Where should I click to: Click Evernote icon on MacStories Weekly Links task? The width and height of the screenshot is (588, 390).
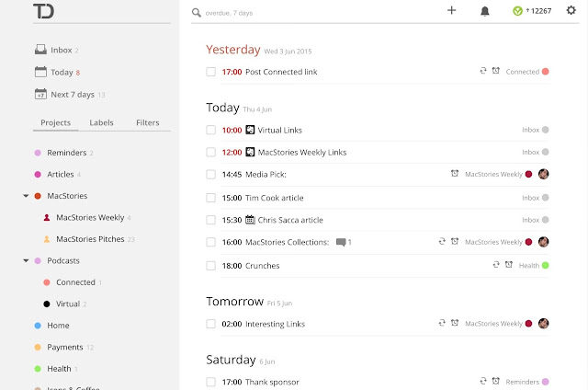(250, 152)
